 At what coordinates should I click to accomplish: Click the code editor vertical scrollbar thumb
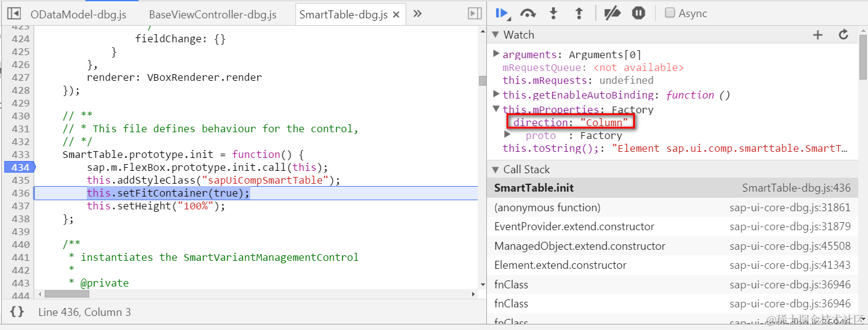coord(482,80)
